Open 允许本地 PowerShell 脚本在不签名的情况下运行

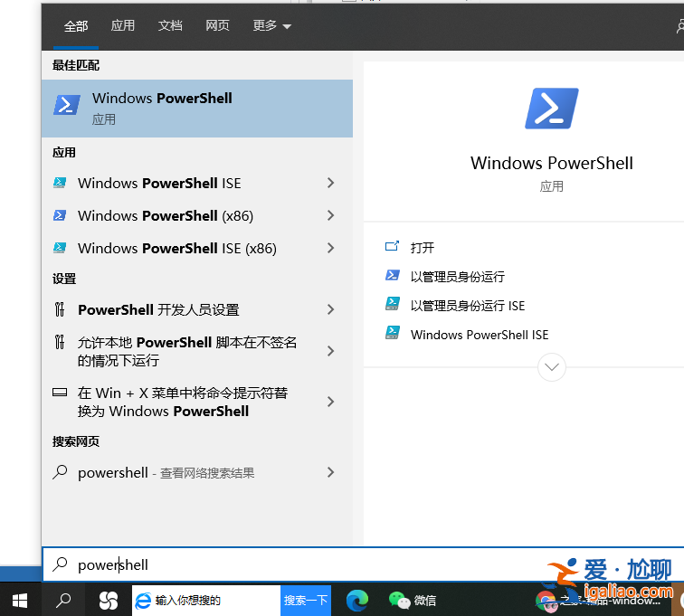pyautogui.click(x=197, y=351)
